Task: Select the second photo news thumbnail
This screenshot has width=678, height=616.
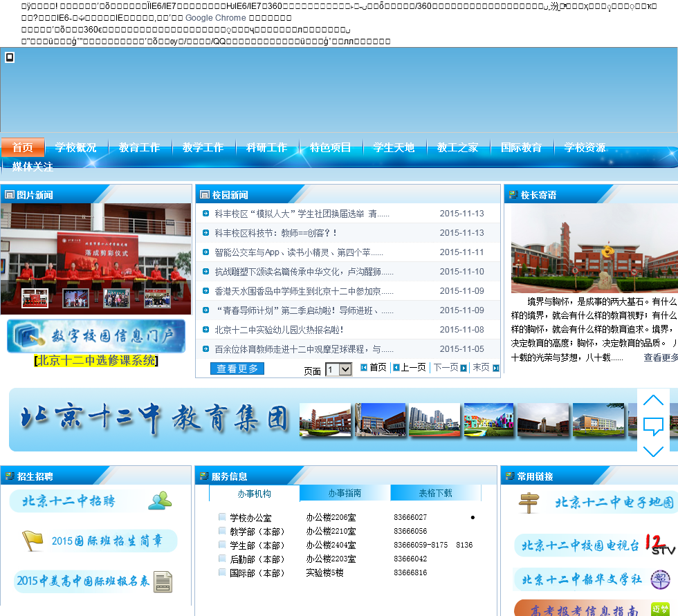Action: pos(75,298)
